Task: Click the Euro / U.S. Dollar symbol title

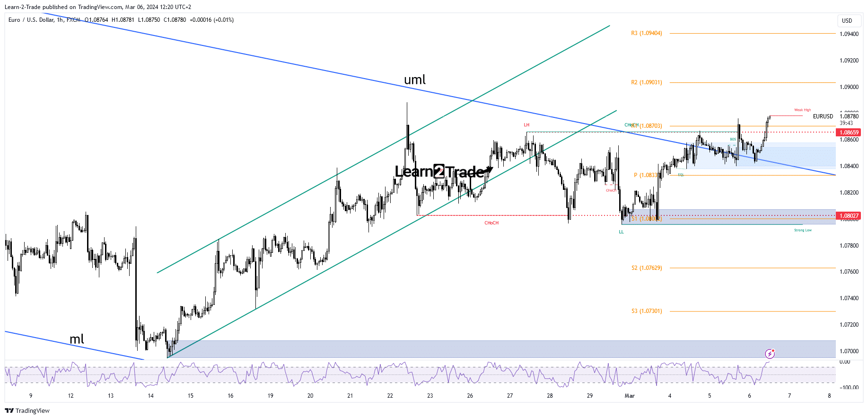Action: click(44, 20)
